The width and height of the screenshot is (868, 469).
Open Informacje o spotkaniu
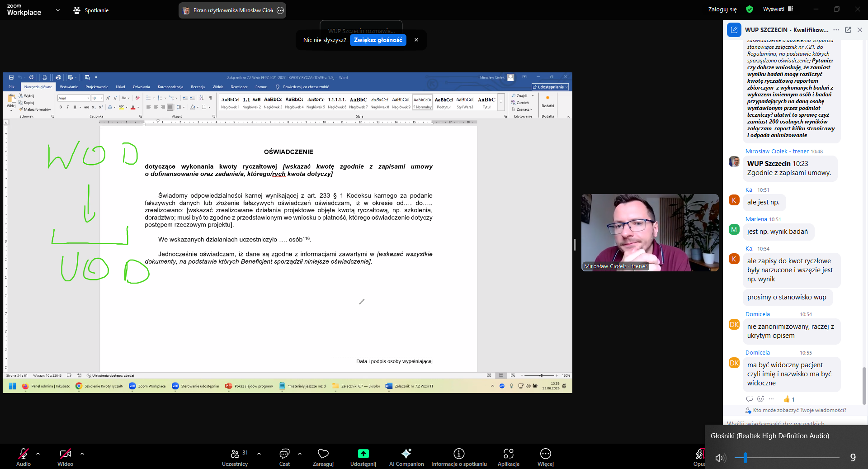click(x=459, y=457)
